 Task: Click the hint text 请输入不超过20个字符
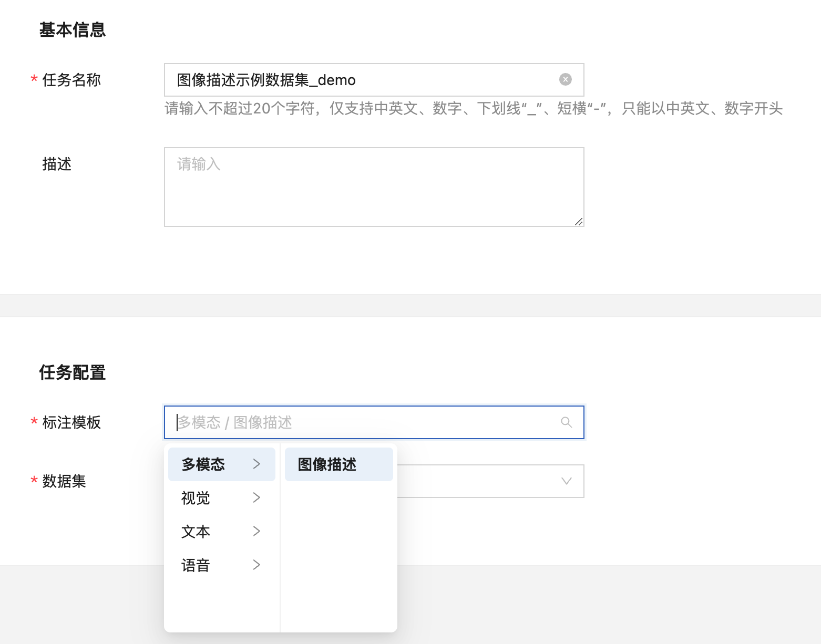[240, 109]
